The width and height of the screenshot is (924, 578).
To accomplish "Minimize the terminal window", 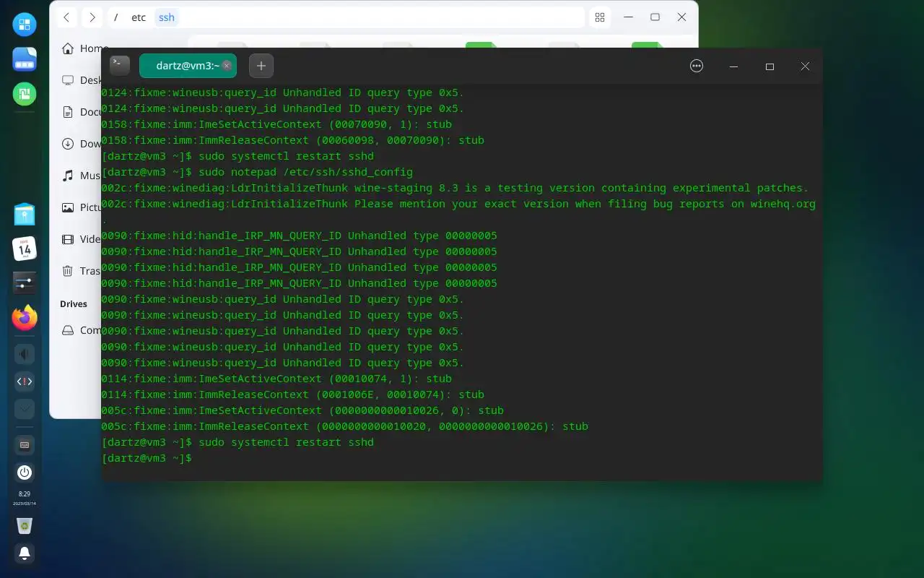I will point(733,66).
